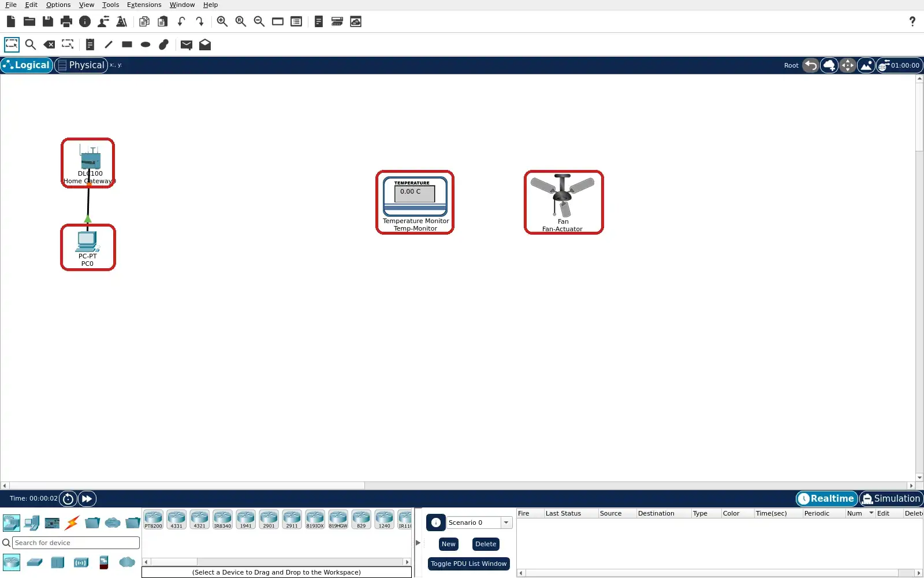Switch to Simulation mode
The image size is (924, 578).
(891, 499)
